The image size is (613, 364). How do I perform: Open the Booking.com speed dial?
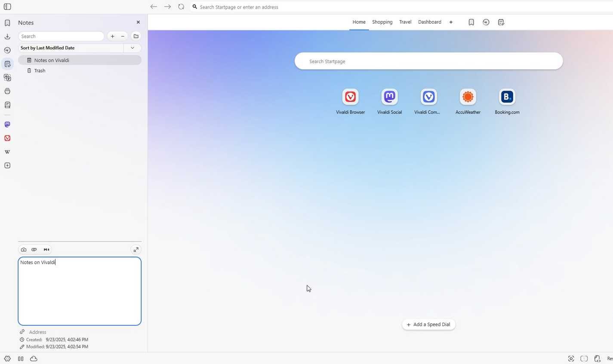[507, 97]
